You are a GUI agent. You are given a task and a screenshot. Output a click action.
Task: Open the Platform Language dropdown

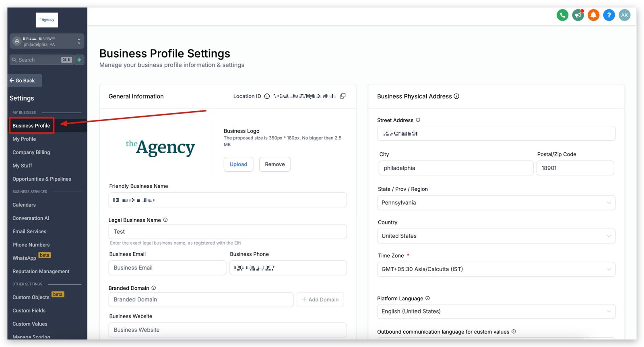pyautogui.click(x=496, y=312)
